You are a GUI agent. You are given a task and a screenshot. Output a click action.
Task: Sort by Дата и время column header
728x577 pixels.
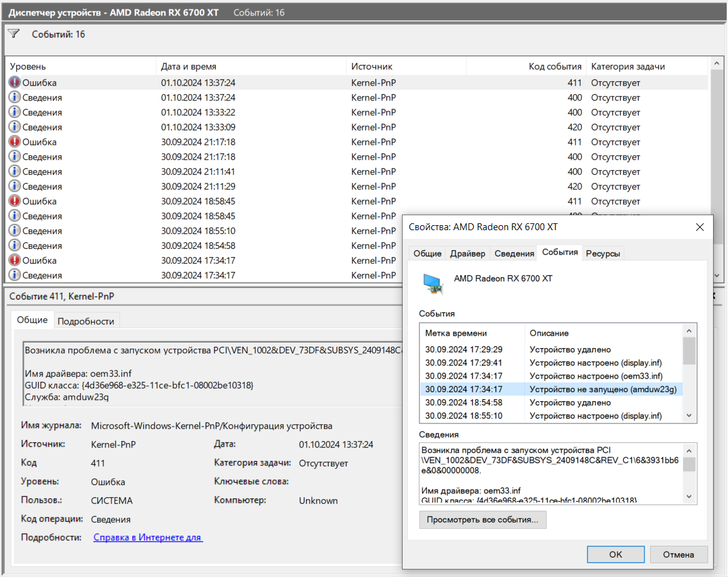click(x=251, y=67)
